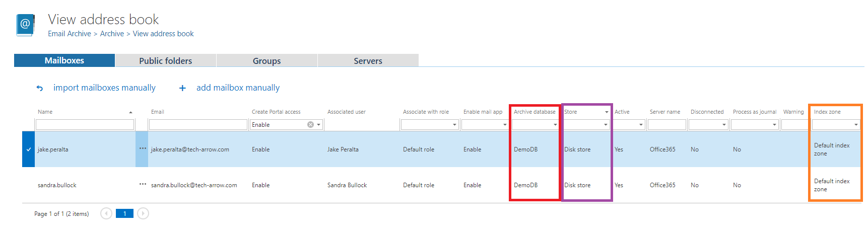Viewport: 868px width, 232px height.
Task: Switch to the Servers tab
Action: click(x=368, y=61)
